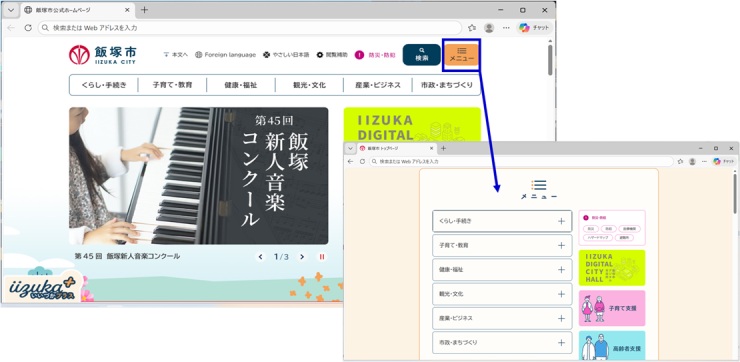
Task: Open 観光・文化 in homepage navigation bar
Action: 309,85
